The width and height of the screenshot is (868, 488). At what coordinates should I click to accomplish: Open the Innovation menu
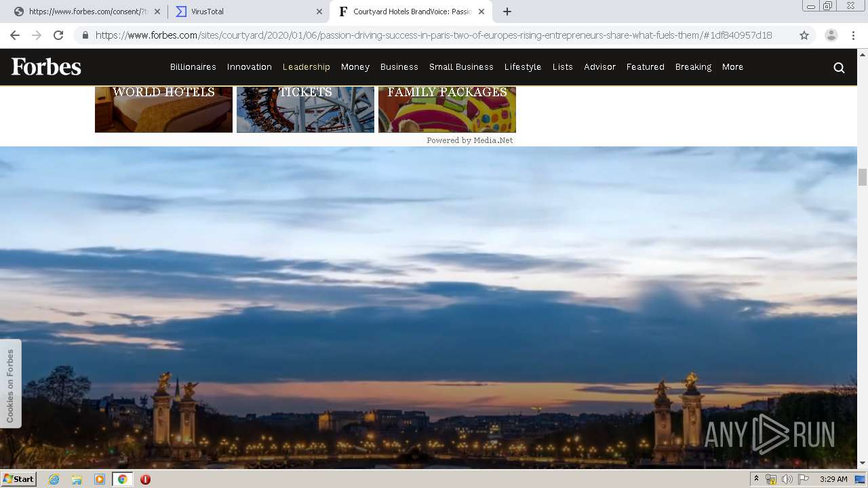tap(250, 67)
